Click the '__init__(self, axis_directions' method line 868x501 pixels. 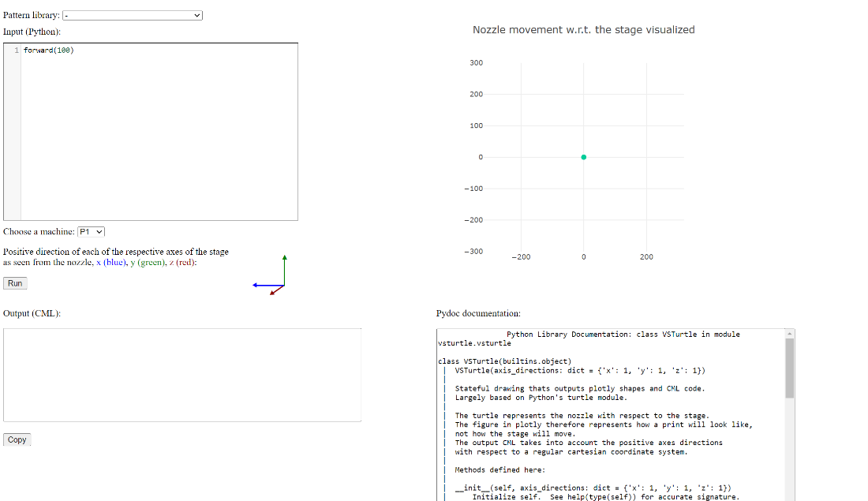tap(593, 488)
